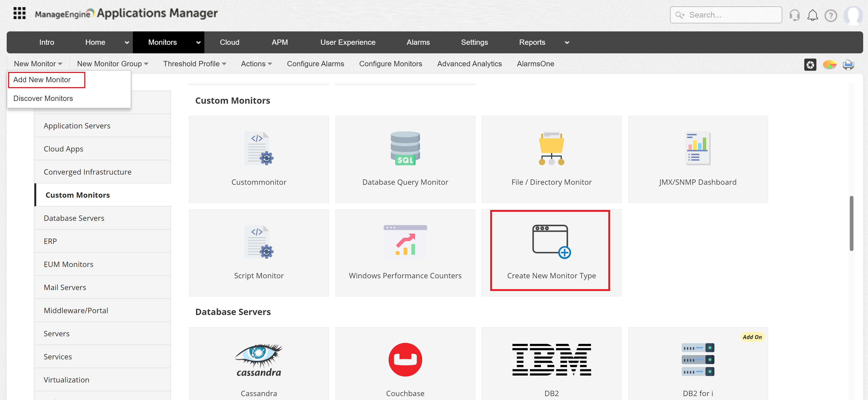This screenshot has height=400, width=868.
Task: Click the page vertical scrollbar
Action: pyautogui.click(x=851, y=223)
